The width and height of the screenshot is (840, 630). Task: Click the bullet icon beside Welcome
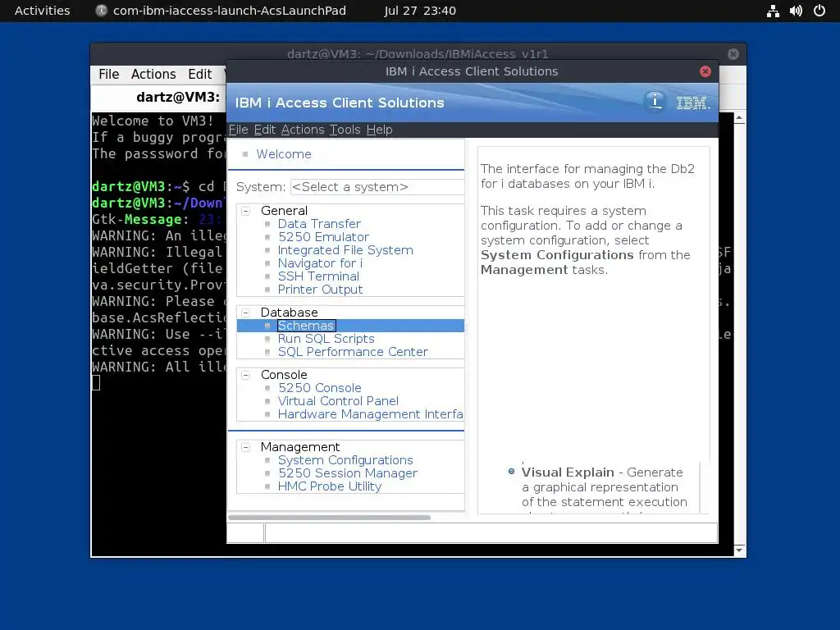(x=245, y=154)
